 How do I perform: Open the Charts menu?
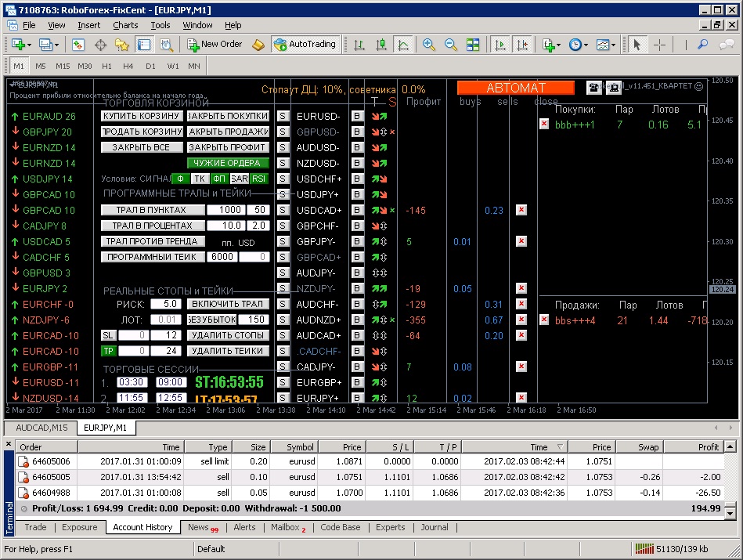tap(125, 25)
